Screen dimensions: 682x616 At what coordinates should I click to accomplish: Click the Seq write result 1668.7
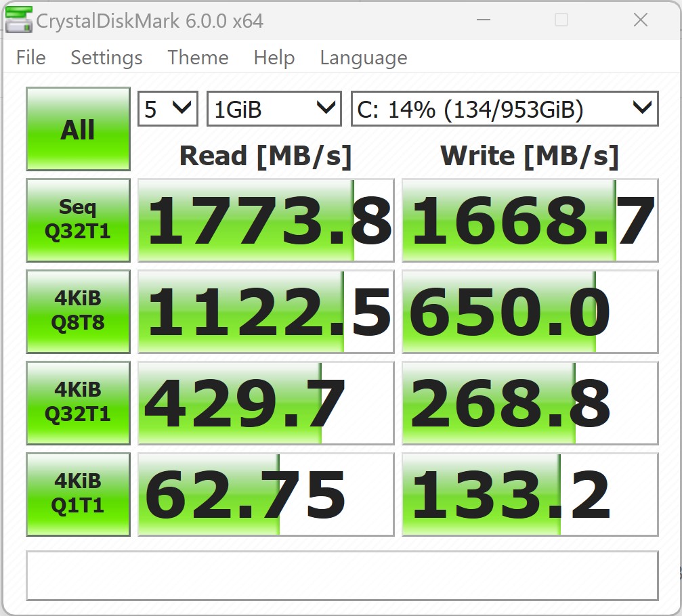click(x=530, y=220)
